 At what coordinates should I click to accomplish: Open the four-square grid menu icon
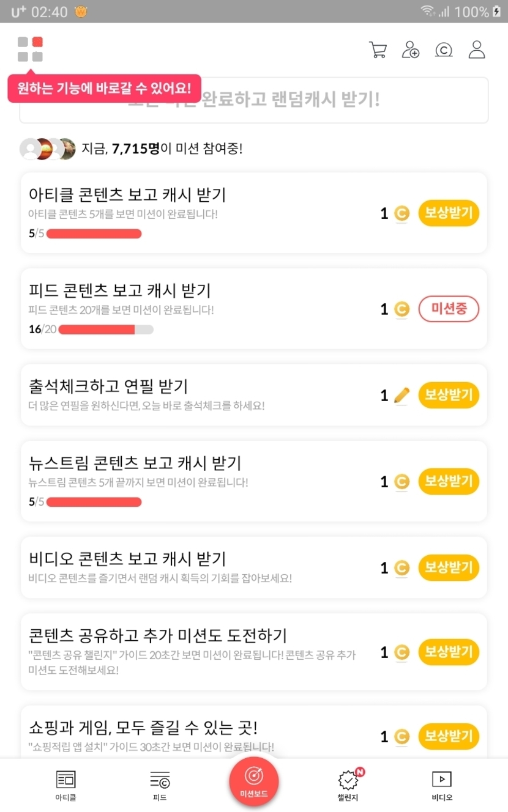click(30, 49)
